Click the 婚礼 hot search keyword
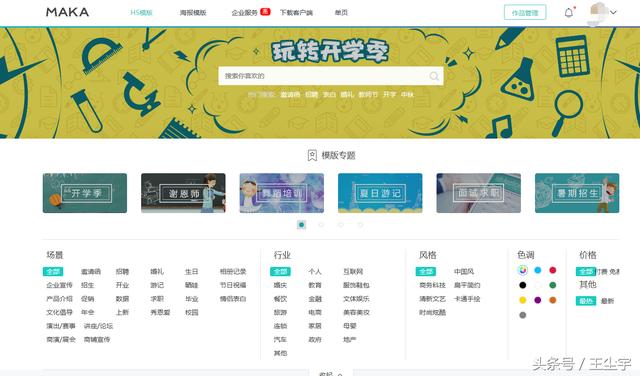 point(347,95)
